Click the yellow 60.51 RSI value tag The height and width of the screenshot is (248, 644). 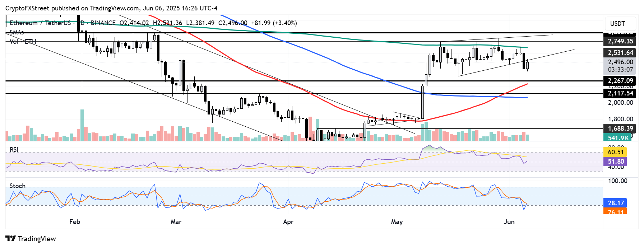coord(616,152)
